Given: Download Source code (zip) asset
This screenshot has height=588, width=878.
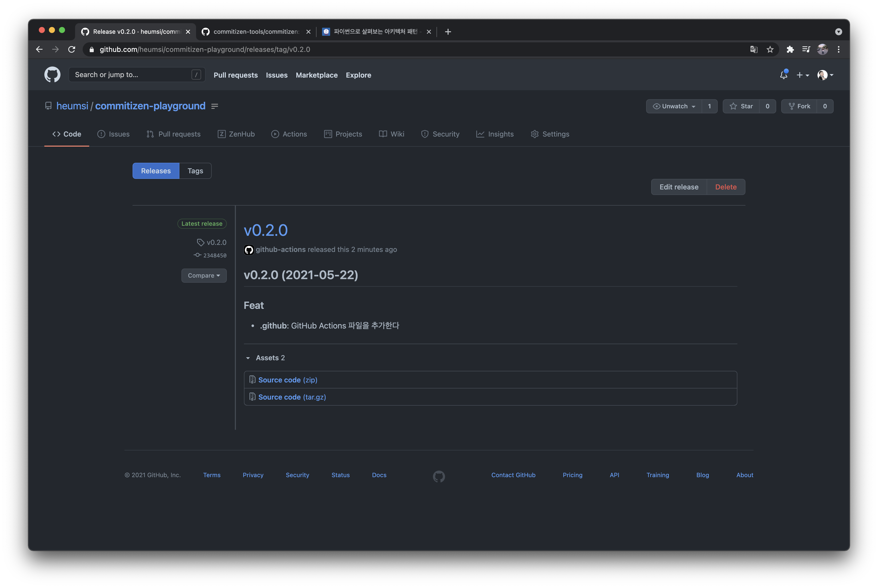Looking at the screenshot, I should [x=287, y=380].
